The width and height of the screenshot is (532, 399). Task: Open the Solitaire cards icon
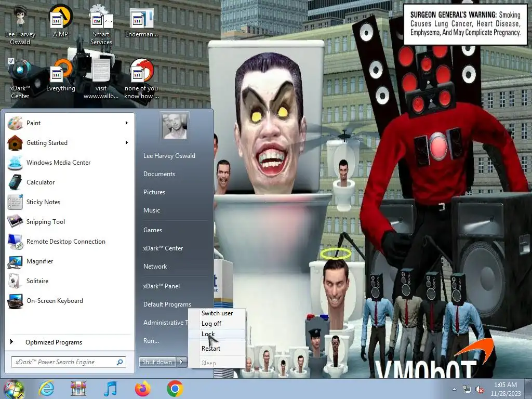point(15,281)
